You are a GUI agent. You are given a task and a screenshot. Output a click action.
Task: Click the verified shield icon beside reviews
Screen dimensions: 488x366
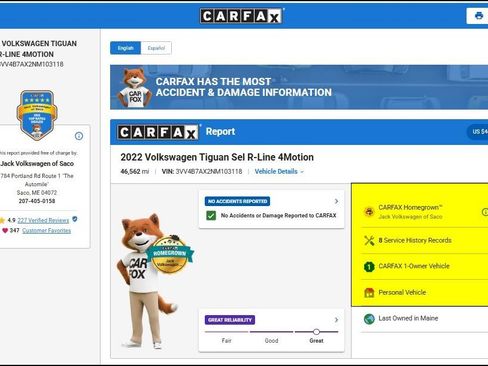pos(75,219)
